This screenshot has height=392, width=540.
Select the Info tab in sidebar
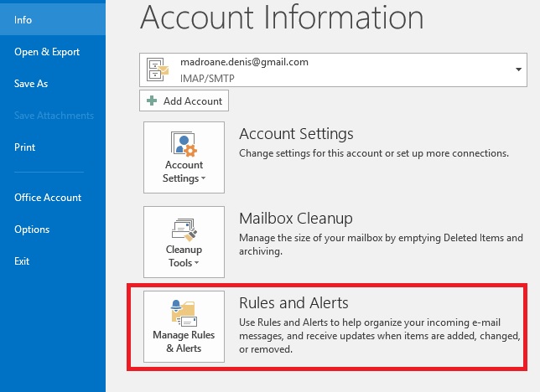[23, 20]
